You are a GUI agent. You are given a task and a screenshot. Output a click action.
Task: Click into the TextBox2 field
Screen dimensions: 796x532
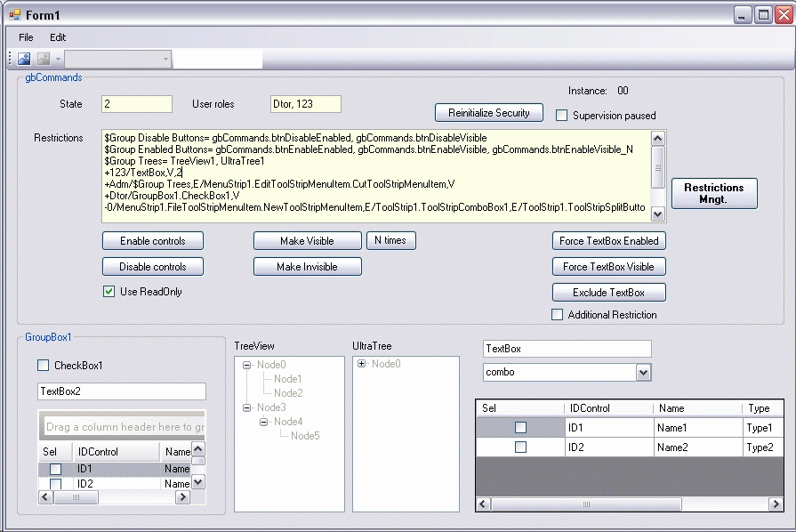122,391
